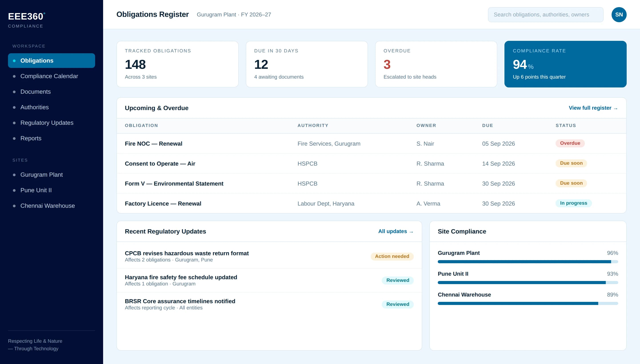Open Regulatory Updates in the sidebar
The image size is (640, 364).
click(x=51, y=123)
